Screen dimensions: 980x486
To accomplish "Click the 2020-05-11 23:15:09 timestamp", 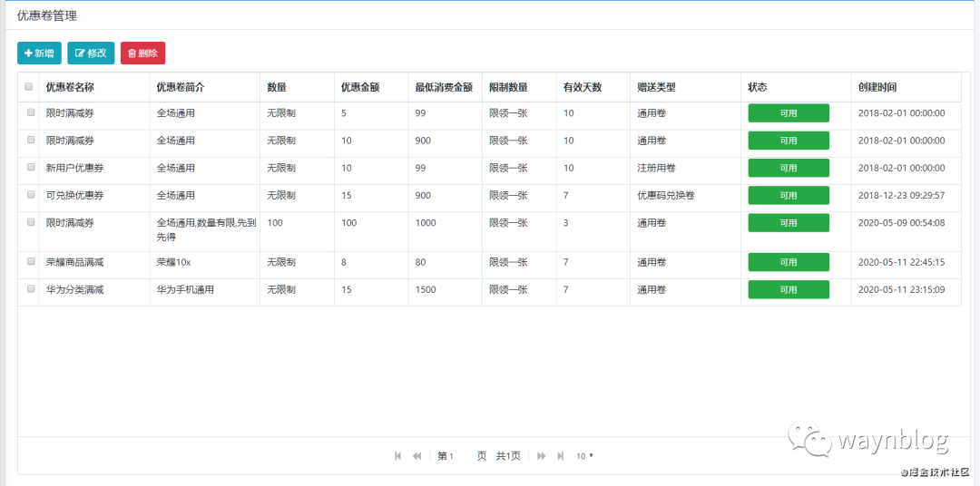I will [901, 290].
